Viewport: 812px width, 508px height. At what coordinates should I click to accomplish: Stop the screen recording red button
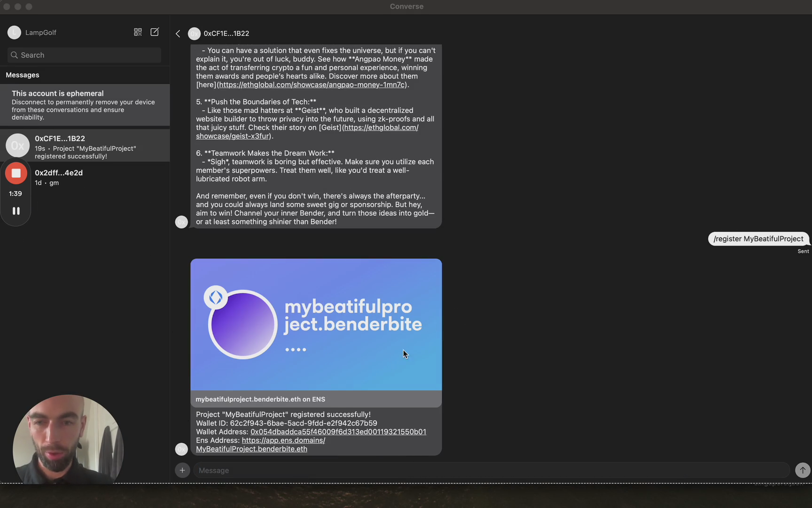[16, 173]
